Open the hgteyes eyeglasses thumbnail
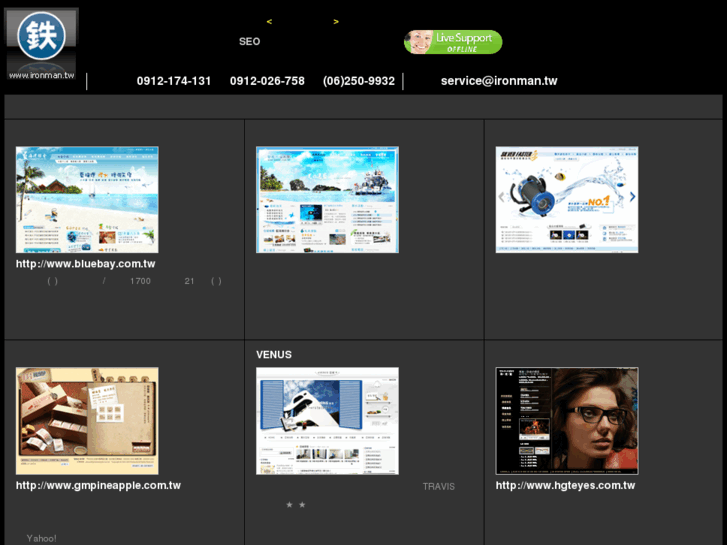The height and width of the screenshot is (545, 727). [567, 421]
